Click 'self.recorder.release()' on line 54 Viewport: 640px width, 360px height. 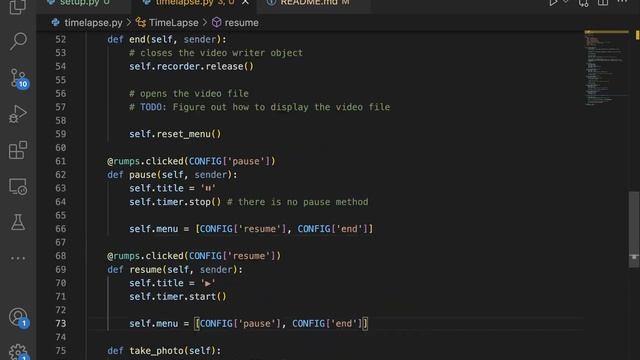(191, 67)
